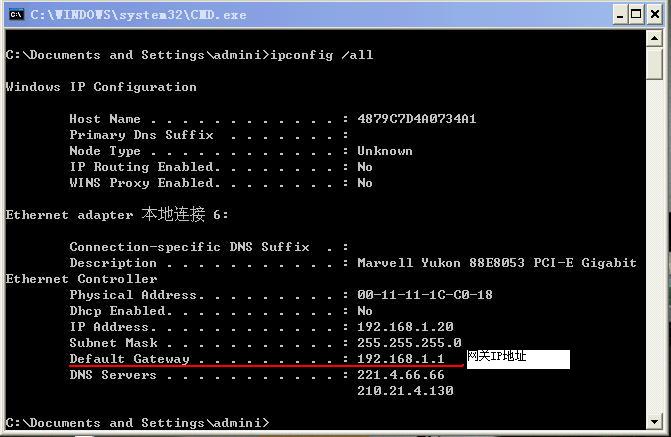Click the Host Name value 4879C7D4A0734A1
The width and height of the screenshot is (671, 437).
(416, 119)
